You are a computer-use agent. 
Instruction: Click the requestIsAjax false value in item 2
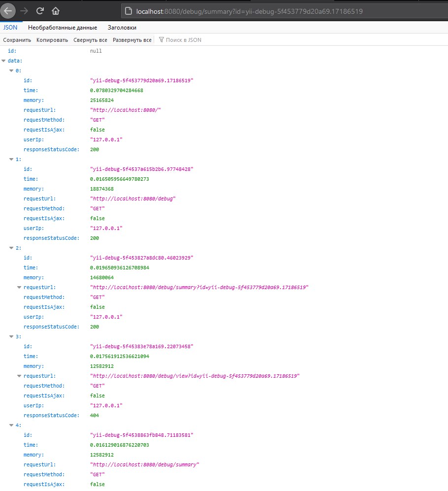97,307
